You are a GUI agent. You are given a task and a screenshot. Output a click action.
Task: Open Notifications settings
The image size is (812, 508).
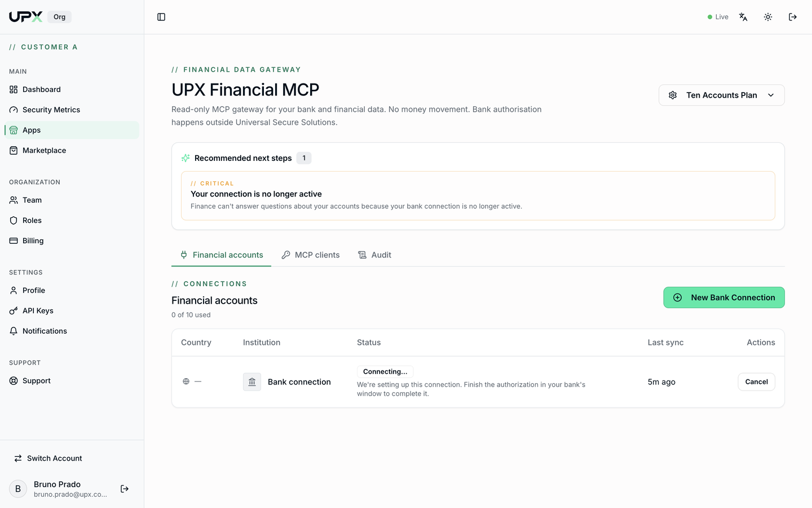coord(72,331)
